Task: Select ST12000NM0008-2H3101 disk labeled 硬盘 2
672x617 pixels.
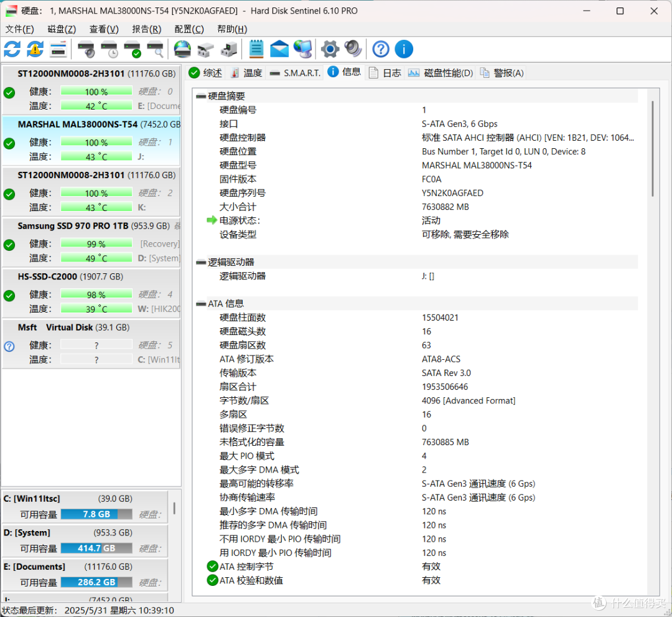Action: (91, 192)
